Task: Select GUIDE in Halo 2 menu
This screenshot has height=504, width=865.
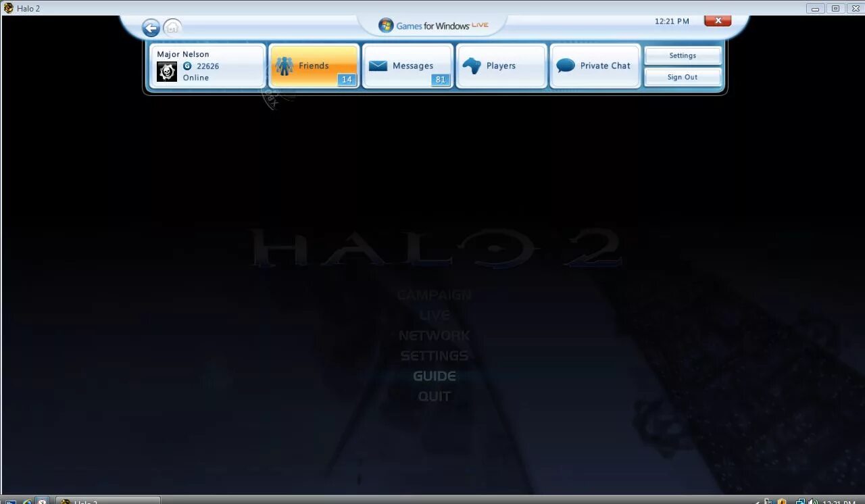Action: (435, 376)
